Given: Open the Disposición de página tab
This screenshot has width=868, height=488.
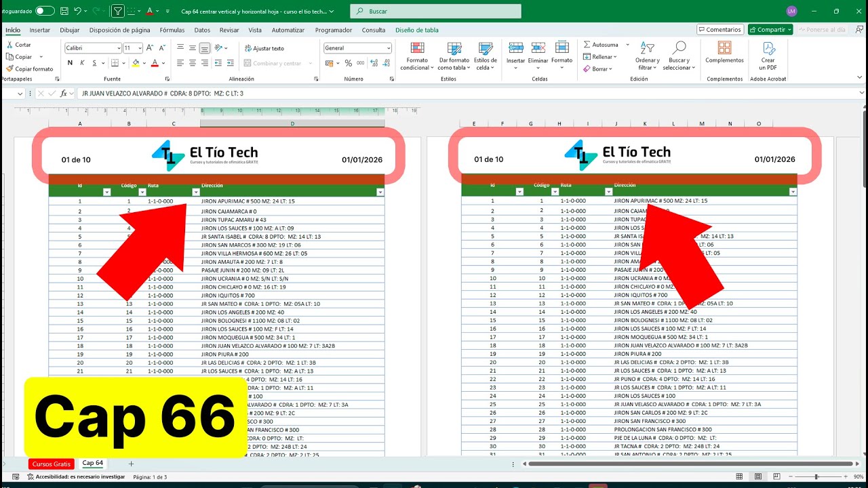Looking at the screenshot, I should point(119,30).
